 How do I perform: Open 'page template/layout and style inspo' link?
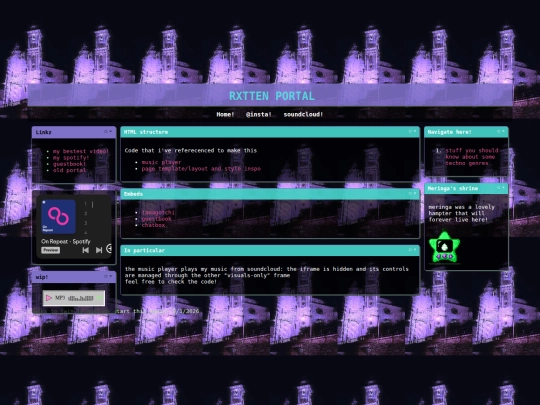201,169
